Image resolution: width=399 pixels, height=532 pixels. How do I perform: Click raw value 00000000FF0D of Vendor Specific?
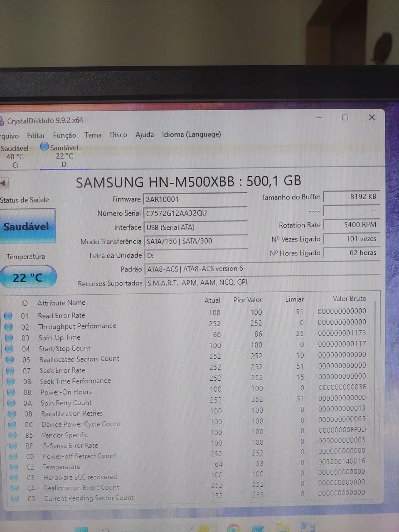pyautogui.click(x=342, y=429)
